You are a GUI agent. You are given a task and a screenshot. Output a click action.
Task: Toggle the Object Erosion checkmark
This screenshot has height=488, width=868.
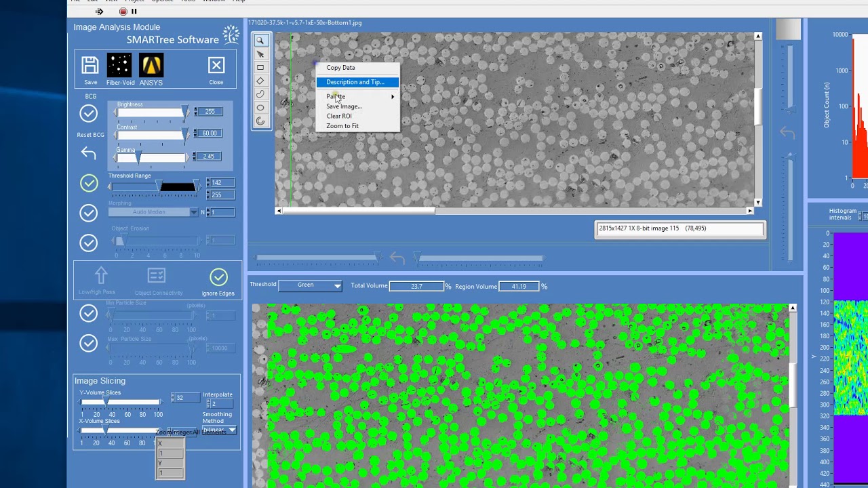[x=89, y=243]
